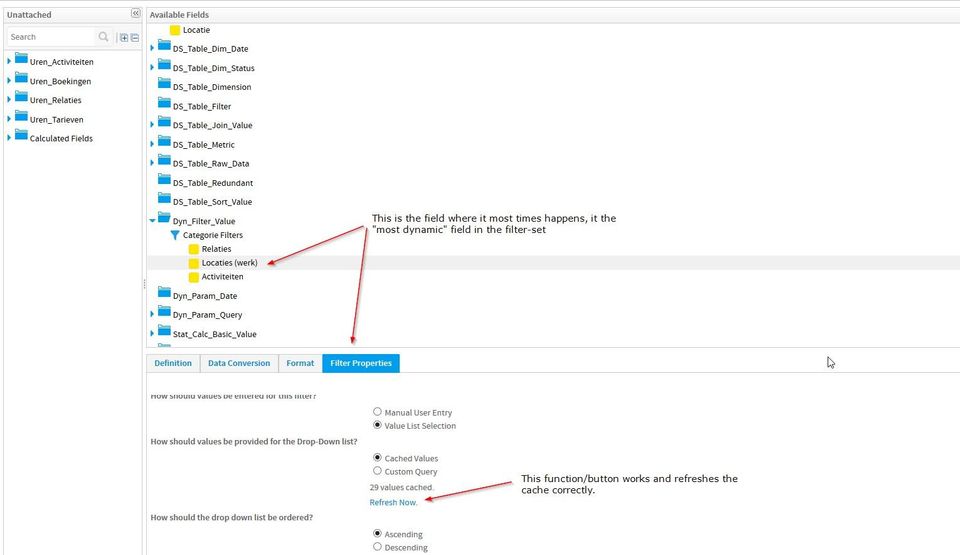Click the search magnifier icon
This screenshot has width=960, height=555.
(104, 37)
